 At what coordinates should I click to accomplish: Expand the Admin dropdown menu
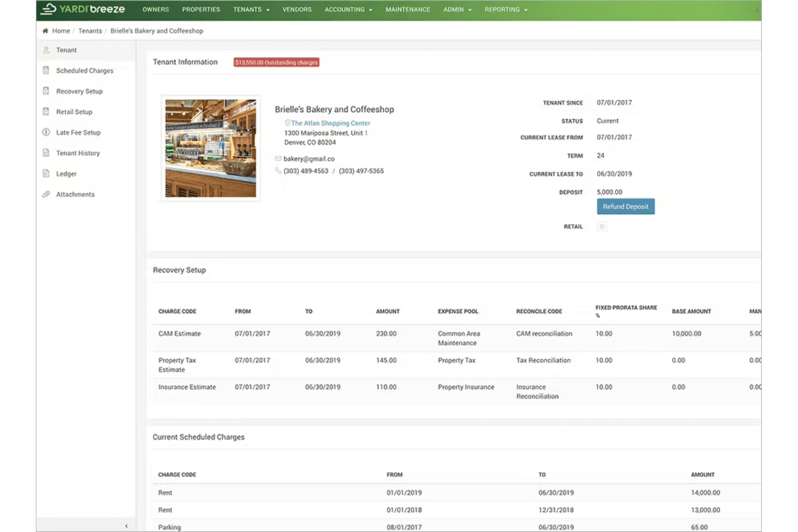click(x=457, y=10)
